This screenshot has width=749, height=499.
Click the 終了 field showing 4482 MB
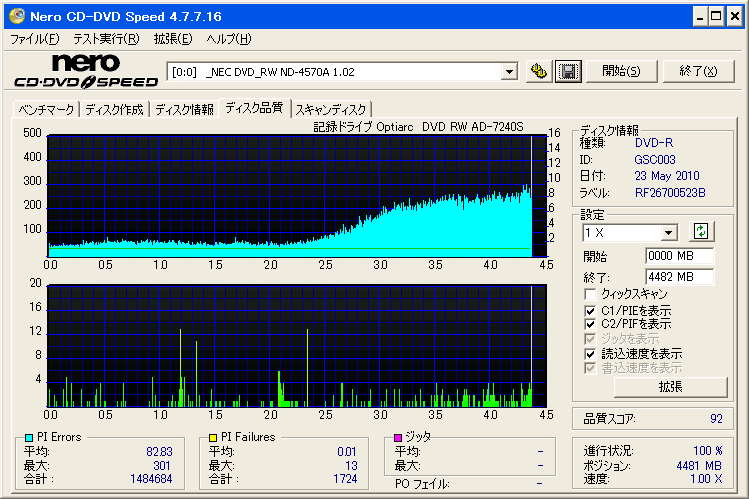pos(679,277)
